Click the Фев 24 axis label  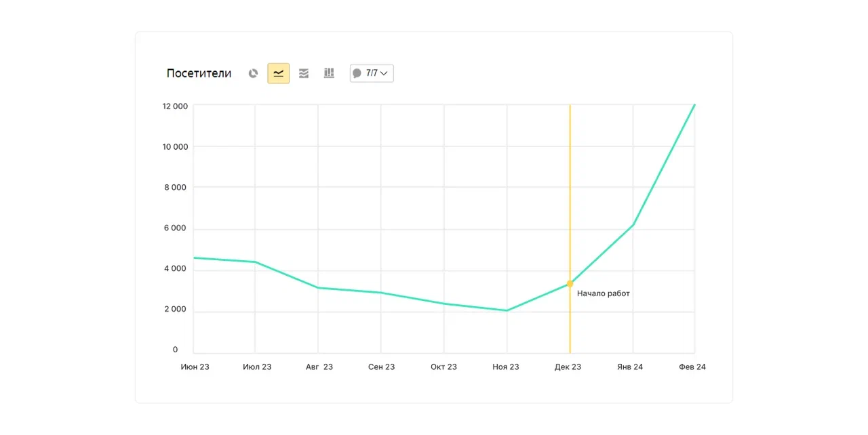coord(692,367)
